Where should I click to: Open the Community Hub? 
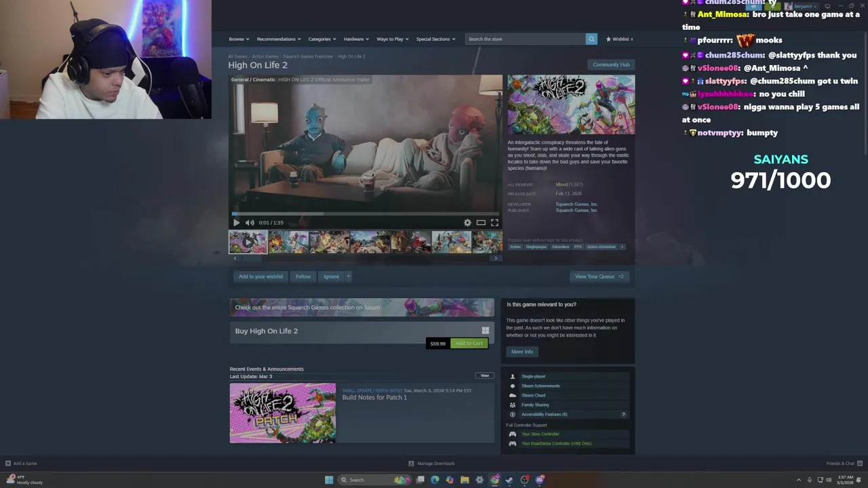pos(611,64)
